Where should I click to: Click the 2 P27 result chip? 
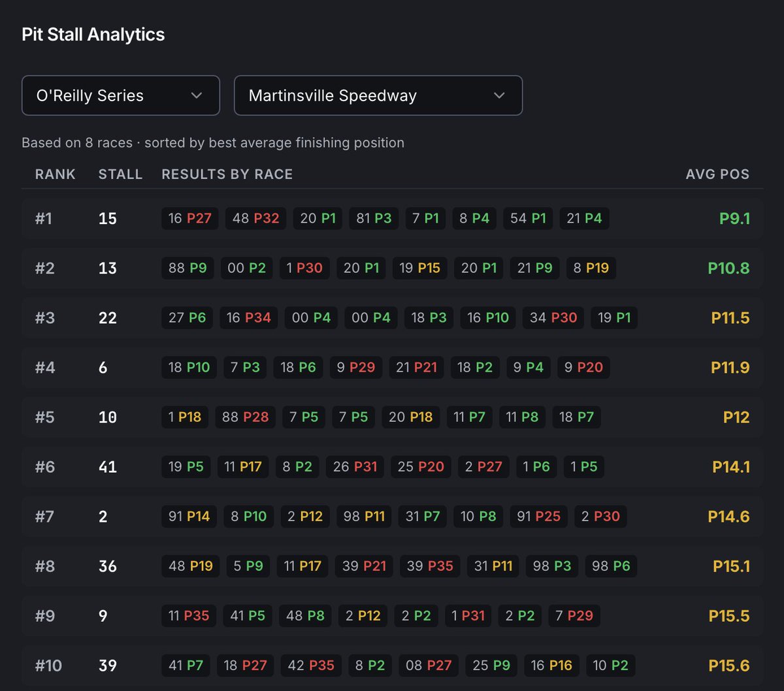pos(483,466)
